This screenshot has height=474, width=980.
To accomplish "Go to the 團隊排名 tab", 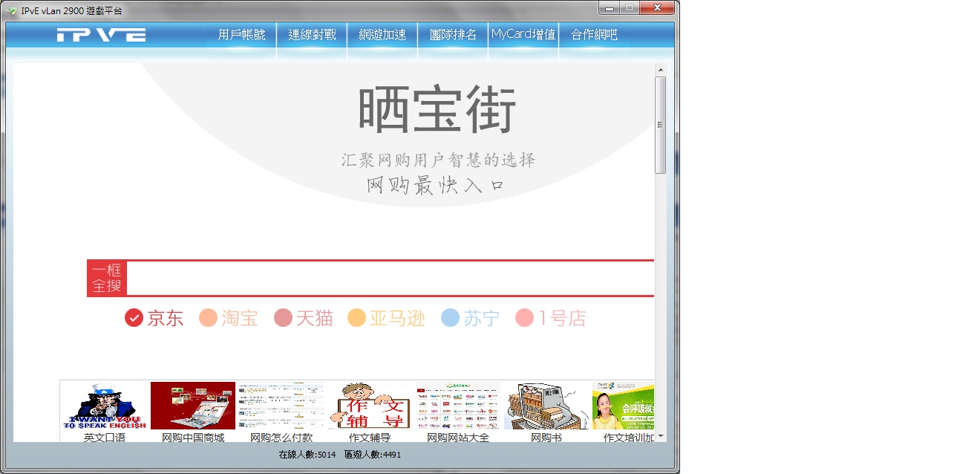I will pos(453,35).
